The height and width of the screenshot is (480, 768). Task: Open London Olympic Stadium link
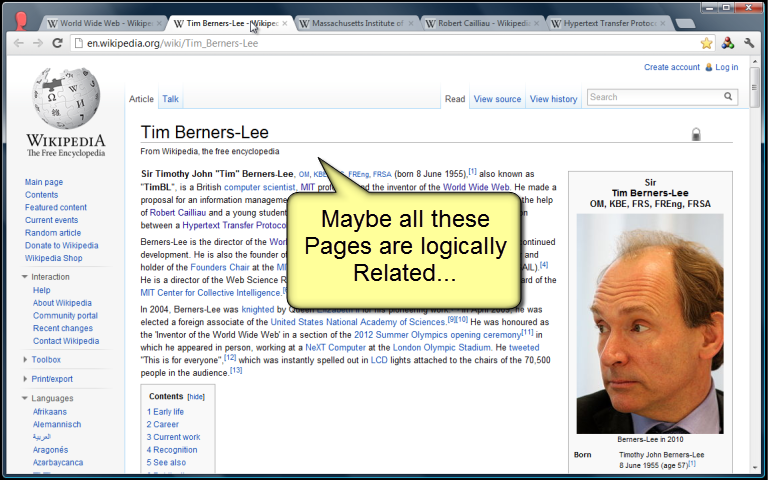(x=441, y=348)
